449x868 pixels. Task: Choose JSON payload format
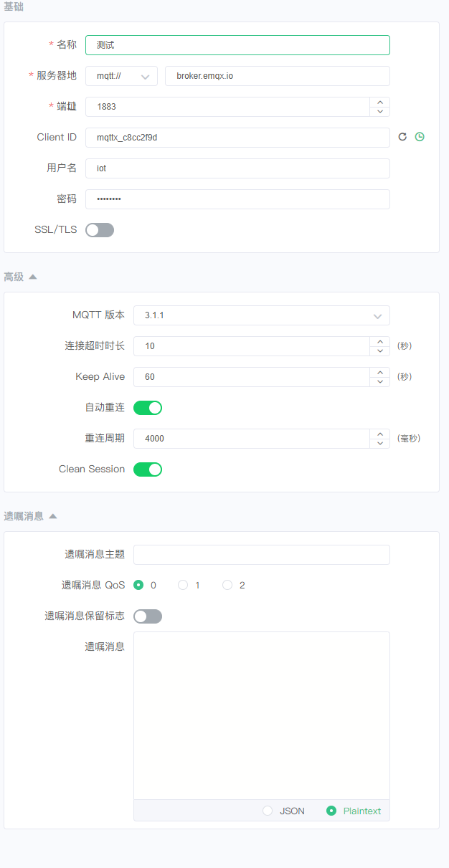click(268, 811)
